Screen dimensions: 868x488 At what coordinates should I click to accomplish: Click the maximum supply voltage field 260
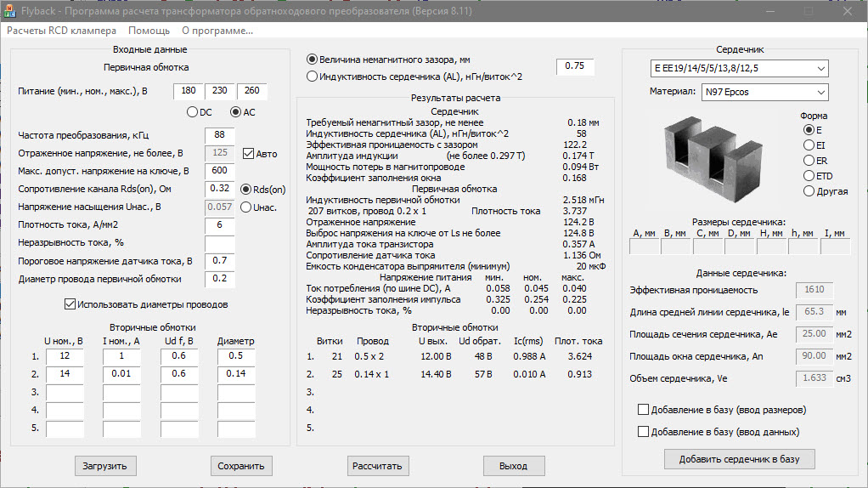(252, 91)
